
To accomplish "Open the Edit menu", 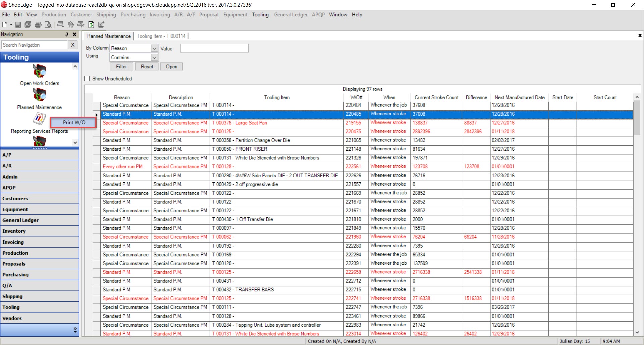I will click(x=18, y=15).
